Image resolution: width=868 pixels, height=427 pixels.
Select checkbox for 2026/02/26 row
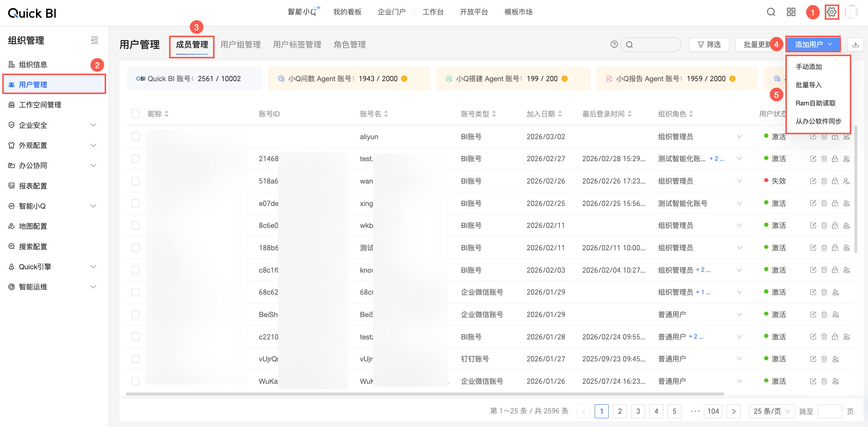pyautogui.click(x=135, y=181)
